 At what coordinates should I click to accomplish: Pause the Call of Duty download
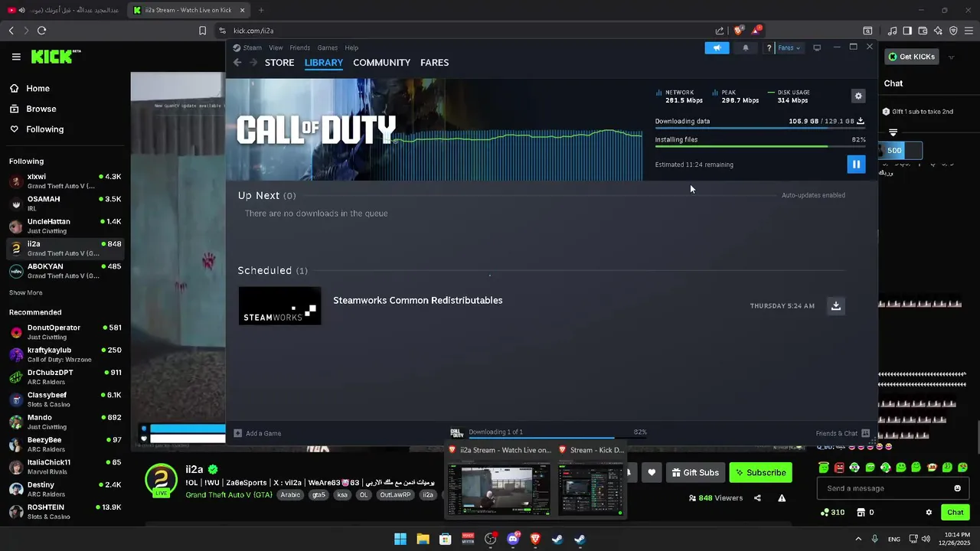pos(856,164)
